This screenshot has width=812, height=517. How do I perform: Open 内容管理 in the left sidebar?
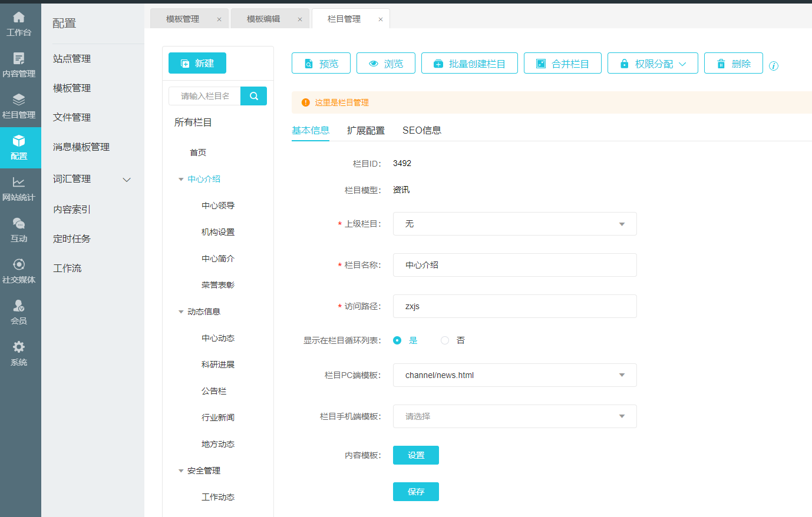(x=19, y=65)
